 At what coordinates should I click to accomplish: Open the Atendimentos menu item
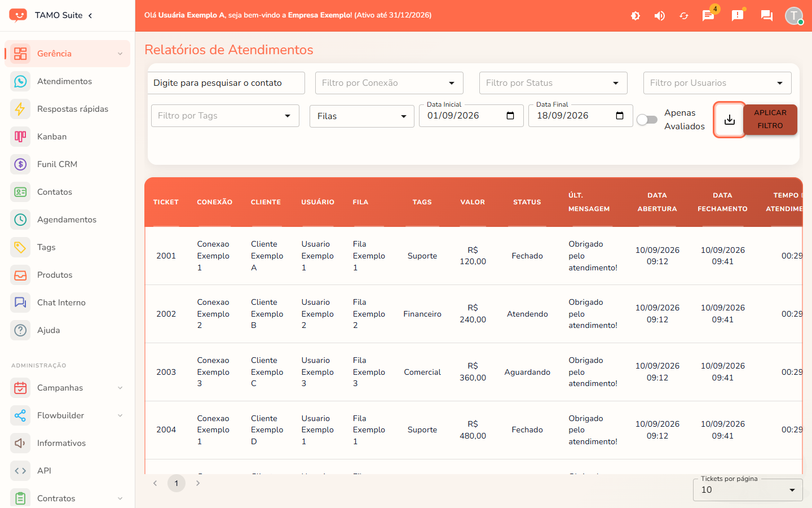point(67,81)
